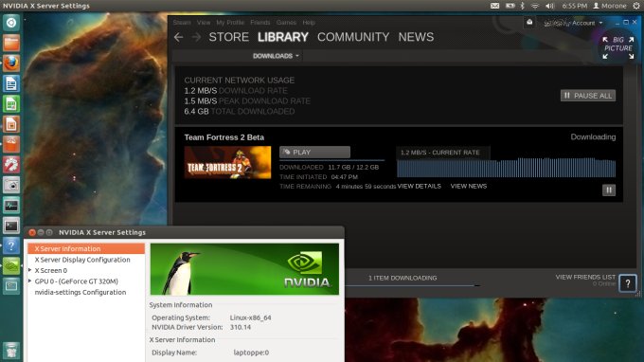
Task: Click the clock showing 6:55 PM
Action: click(x=574, y=6)
